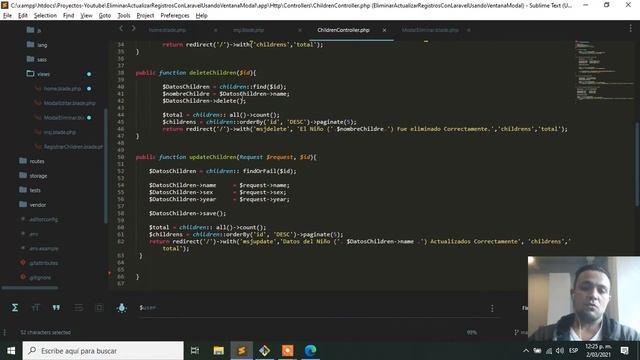
Task: Open ModalEditar.blade.php in the sidebar
Action: coord(65,103)
